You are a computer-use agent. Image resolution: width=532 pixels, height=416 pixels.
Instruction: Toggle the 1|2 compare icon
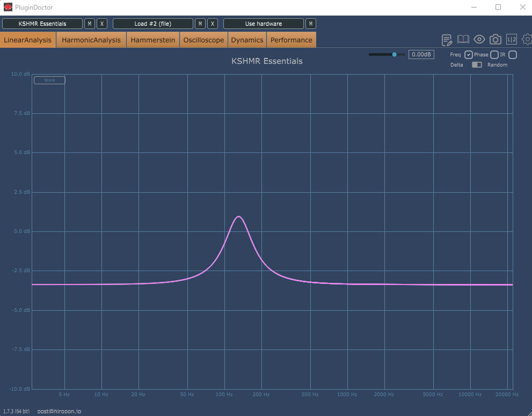click(x=511, y=39)
